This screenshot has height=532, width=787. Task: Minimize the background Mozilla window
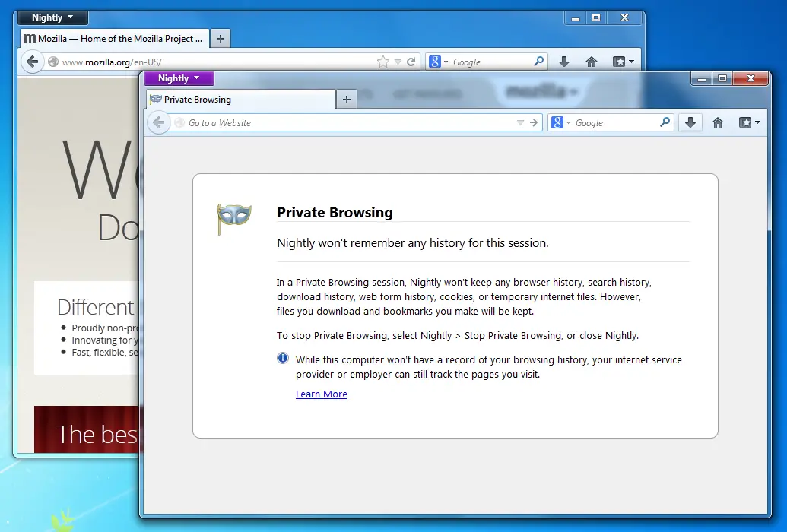[x=576, y=18]
